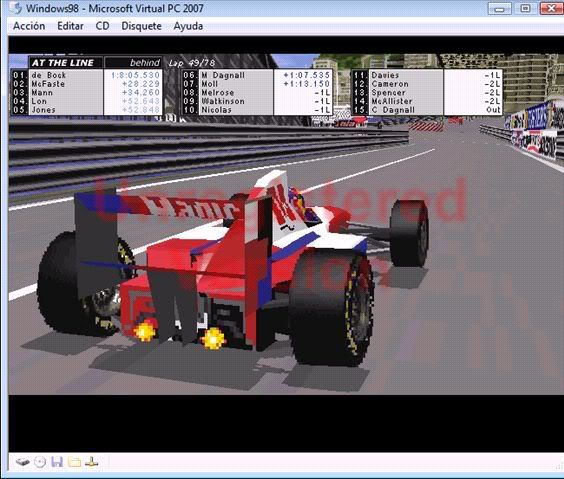Select driver 'Moll' in seventh place
Viewport: 564px width, 479px height.
210,84
